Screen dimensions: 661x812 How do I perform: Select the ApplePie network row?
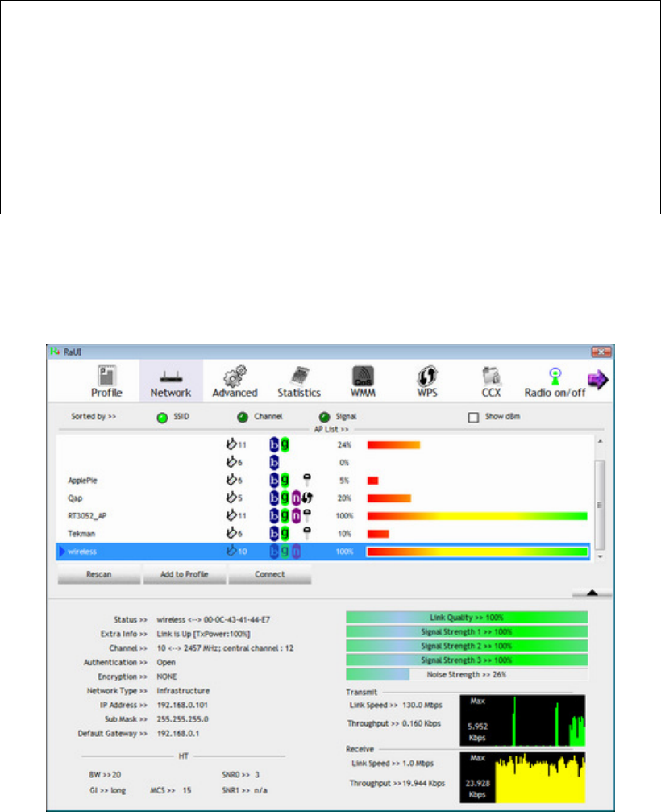tap(323, 480)
